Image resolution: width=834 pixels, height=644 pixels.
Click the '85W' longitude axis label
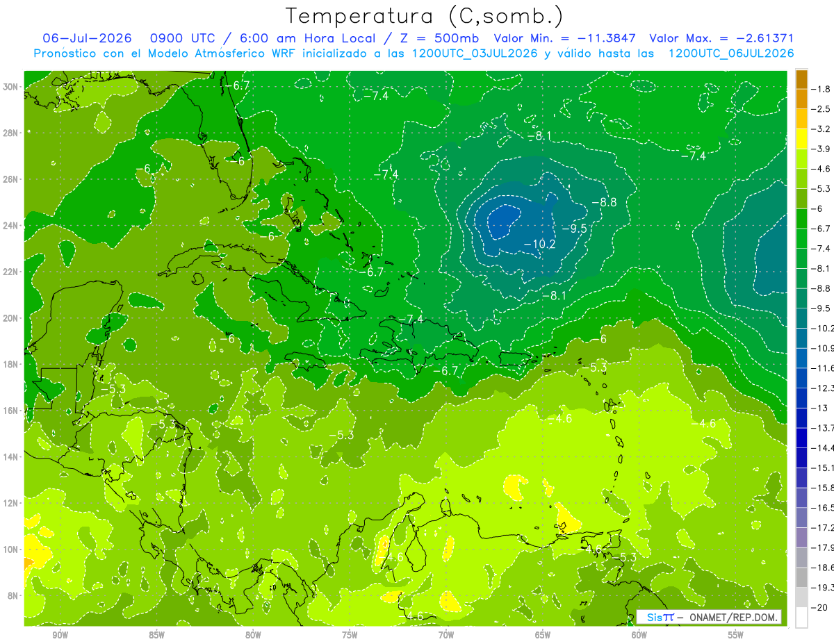(156, 635)
